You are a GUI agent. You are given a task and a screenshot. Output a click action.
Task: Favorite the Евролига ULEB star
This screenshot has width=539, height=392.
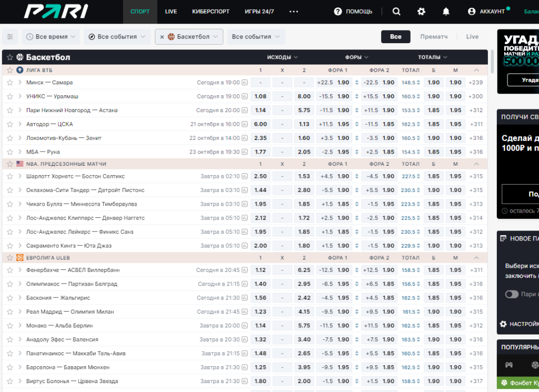coord(10,258)
